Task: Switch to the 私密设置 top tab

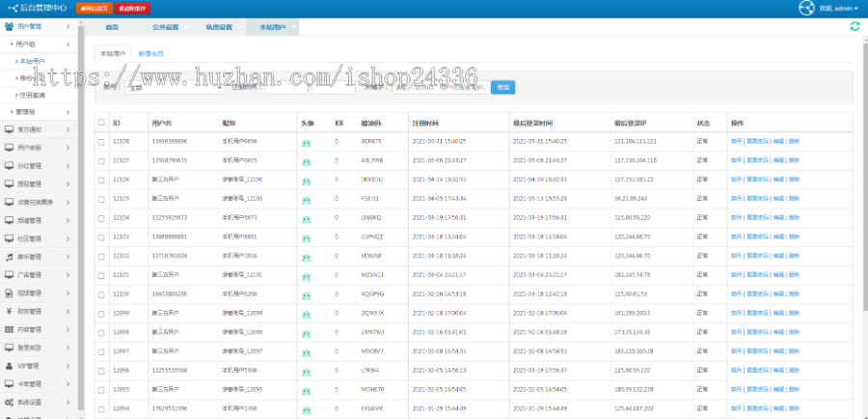Action: 219,27
